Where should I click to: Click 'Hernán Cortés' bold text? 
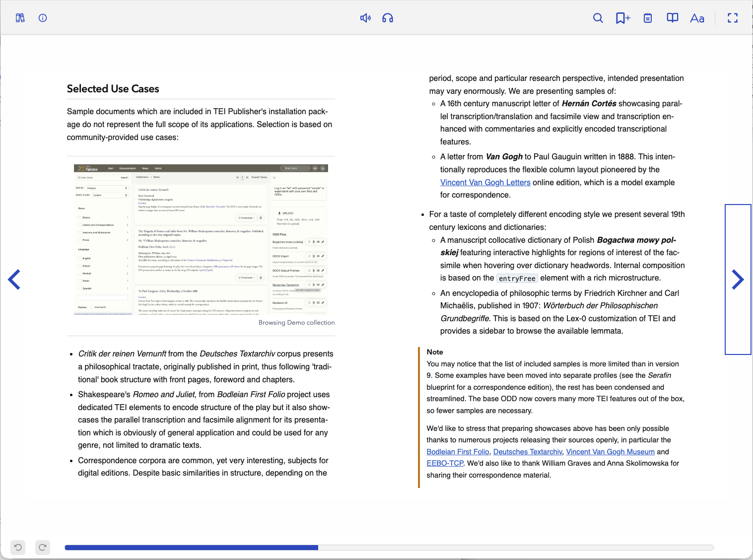(589, 104)
